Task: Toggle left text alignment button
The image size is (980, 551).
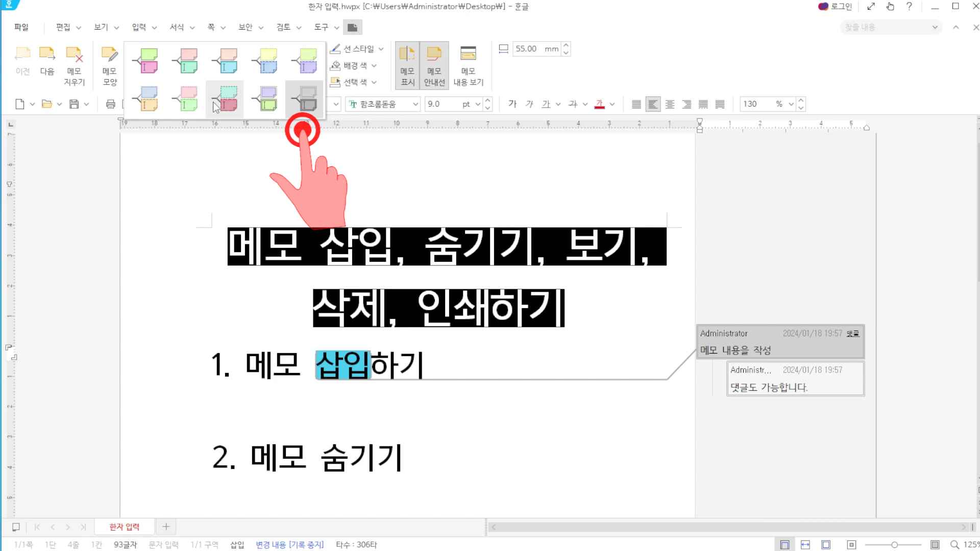Action: (653, 104)
